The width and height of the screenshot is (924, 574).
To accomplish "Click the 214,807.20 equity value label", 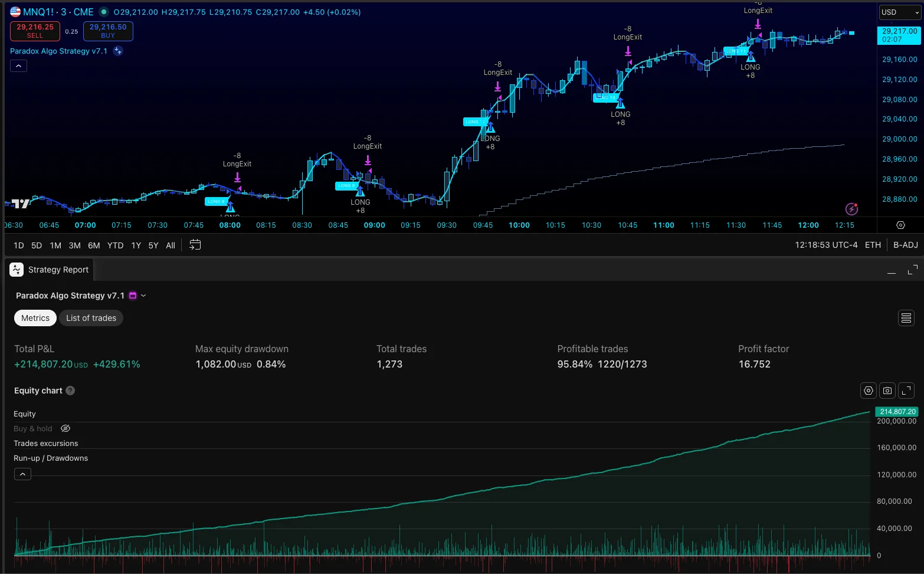I will (x=897, y=412).
